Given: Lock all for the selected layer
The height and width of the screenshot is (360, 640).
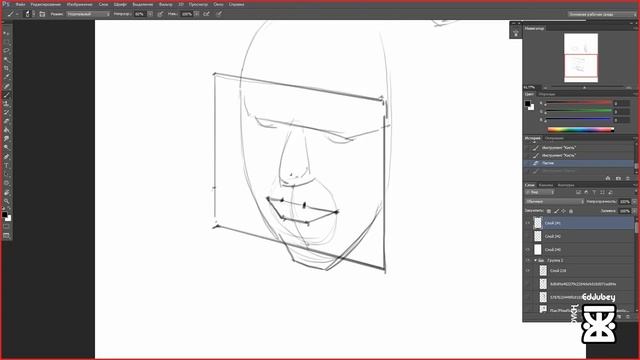Looking at the screenshot, I should [x=571, y=211].
